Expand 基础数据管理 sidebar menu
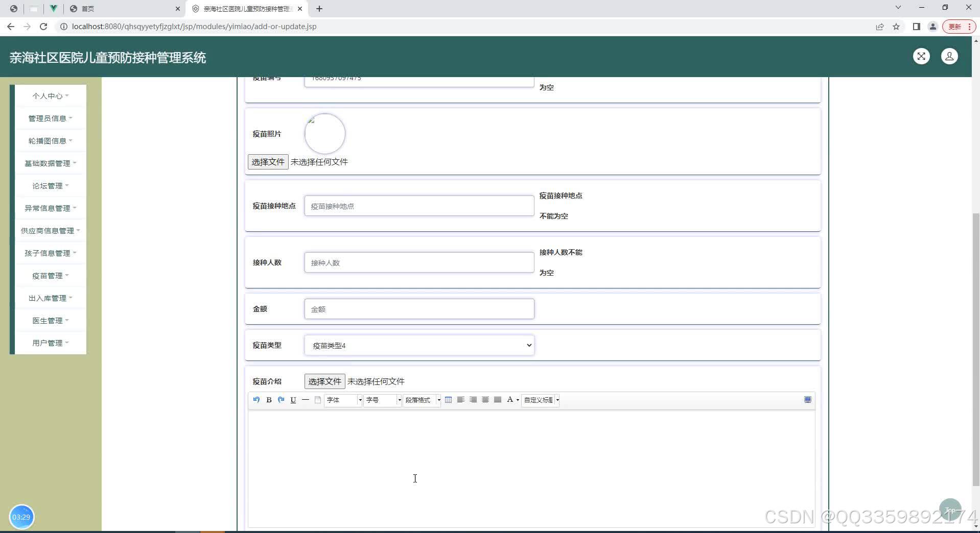Viewport: 980px width, 533px height. 50,163
